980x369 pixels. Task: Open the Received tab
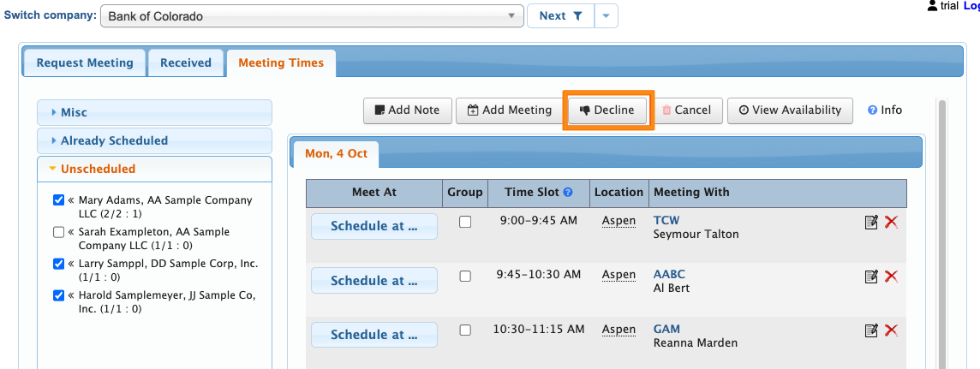coord(186,62)
